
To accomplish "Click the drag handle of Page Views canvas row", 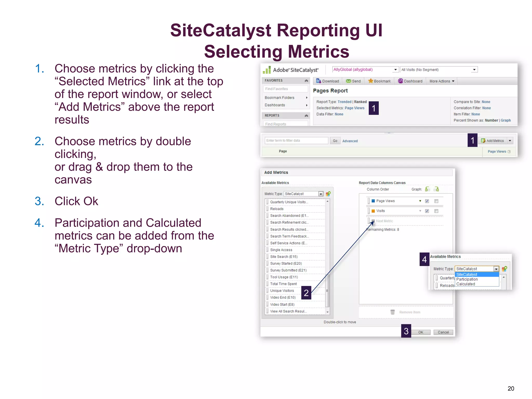I will [x=369, y=201].
